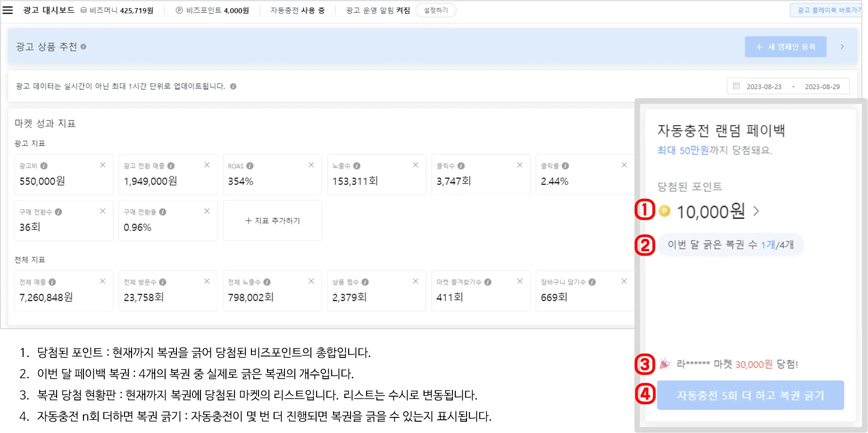The image size is (868, 433).
Task: Click the 전체 매출 info icon
Action: (x=52, y=282)
